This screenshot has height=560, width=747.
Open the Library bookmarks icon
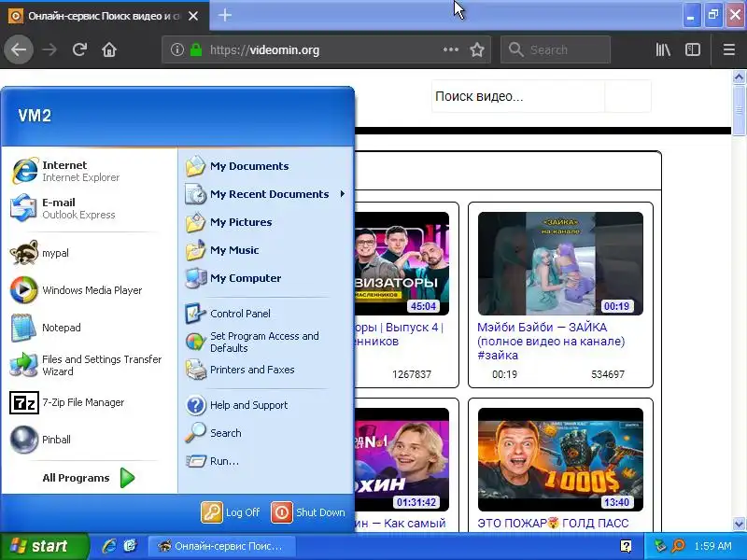pyautogui.click(x=663, y=49)
